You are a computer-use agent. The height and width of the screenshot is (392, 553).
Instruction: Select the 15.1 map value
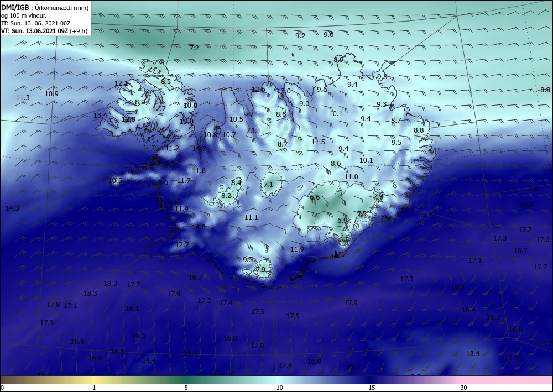[353, 367]
